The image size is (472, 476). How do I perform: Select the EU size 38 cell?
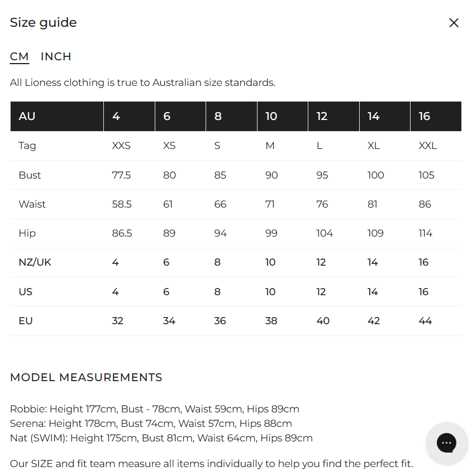(271, 321)
